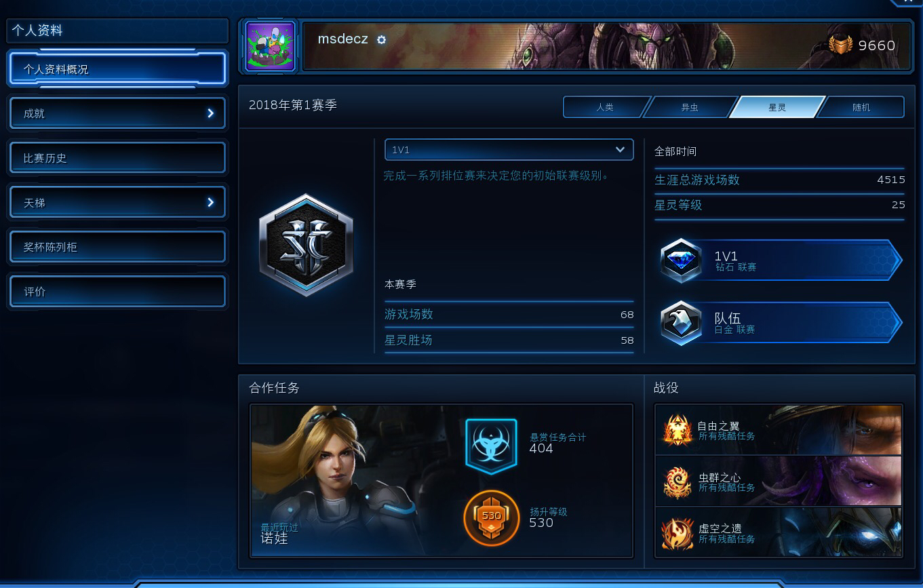Click the gear icon beside msdecz
Screen dimensions: 923x588
point(381,40)
